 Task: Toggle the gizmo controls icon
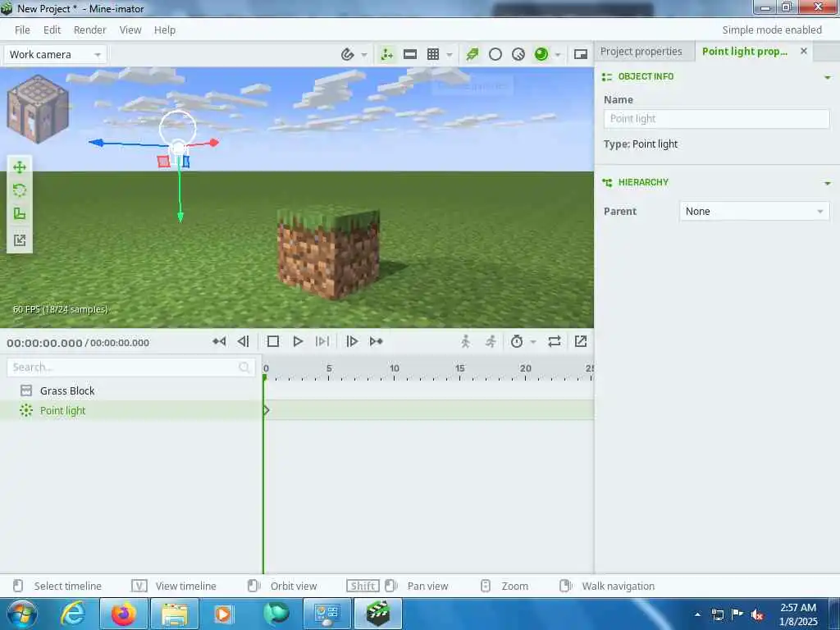point(387,54)
